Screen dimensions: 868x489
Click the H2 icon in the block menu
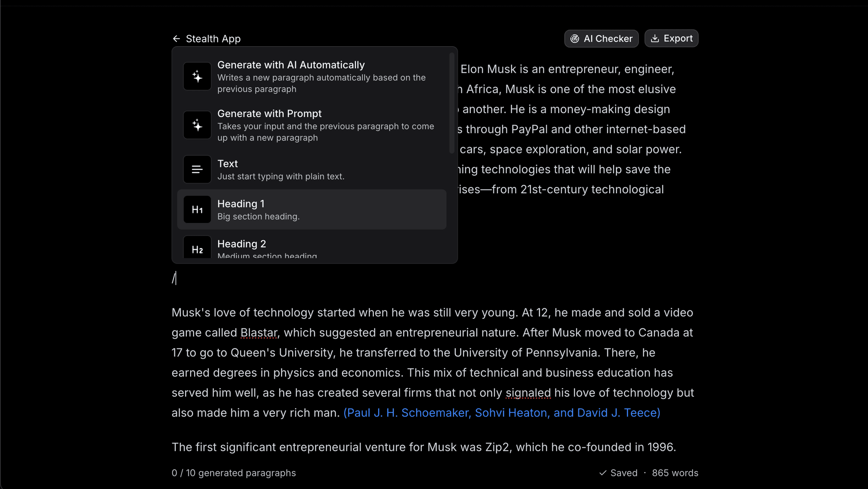point(197,249)
